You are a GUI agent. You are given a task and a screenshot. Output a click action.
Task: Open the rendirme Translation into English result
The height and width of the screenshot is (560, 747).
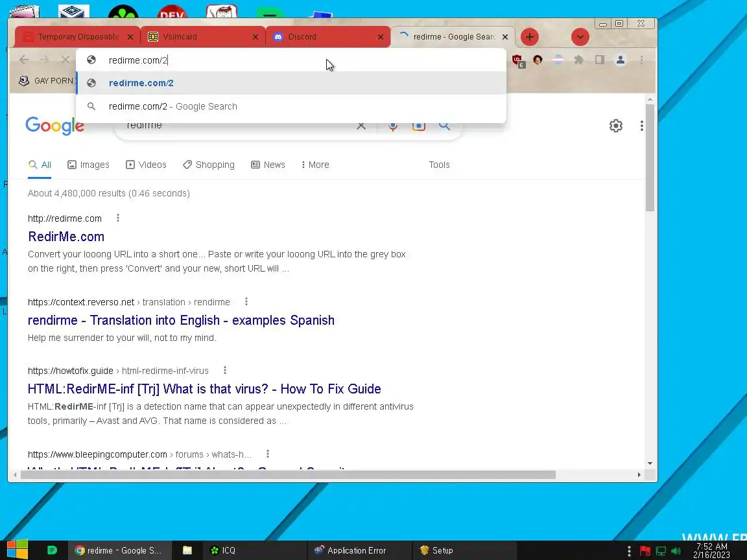click(x=181, y=320)
